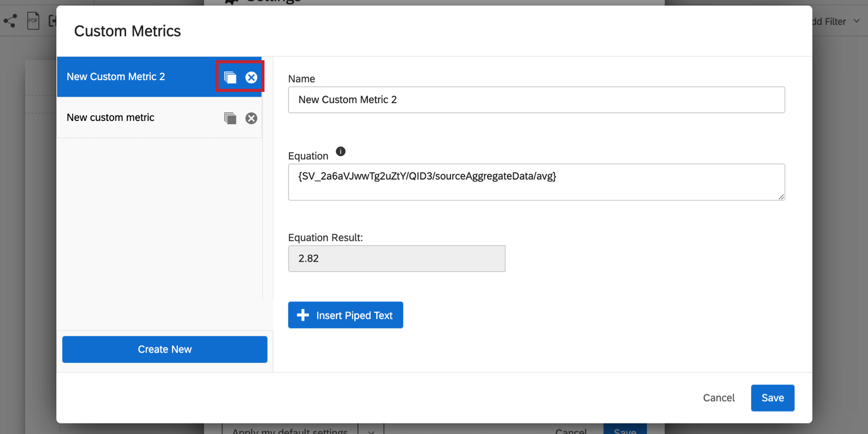Click the Create New button
868x434 pixels.
click(x=165, y=349)
